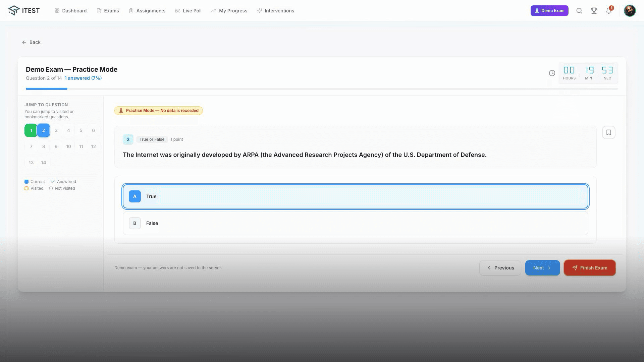The height and width of the screenshot is (362, 644).
Task: Open the Dashboard menu item
Action: [70, 11]
